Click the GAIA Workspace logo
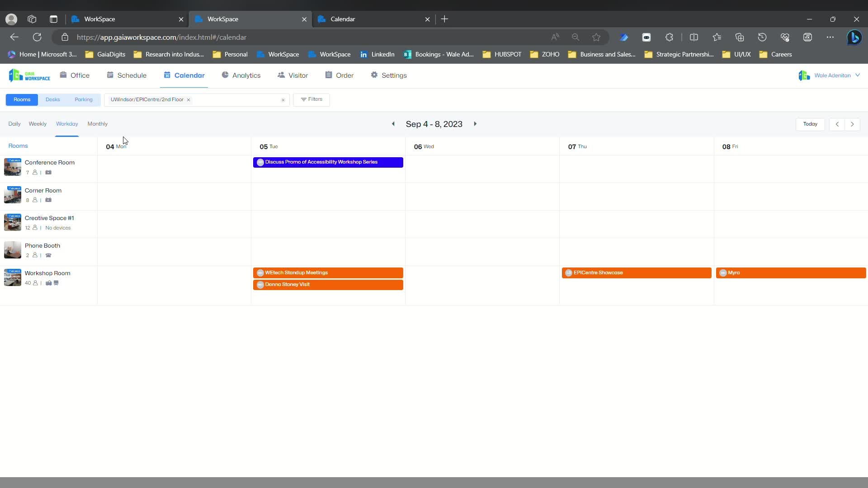Image resolution: width=868 pixels, height=488 pixels. tap(29, 75)
